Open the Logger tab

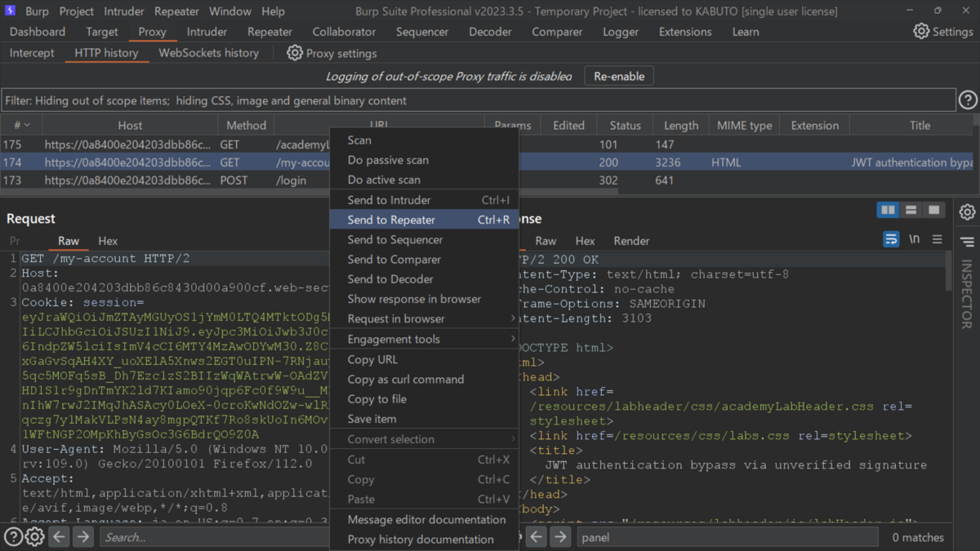(x=621, y=32)
